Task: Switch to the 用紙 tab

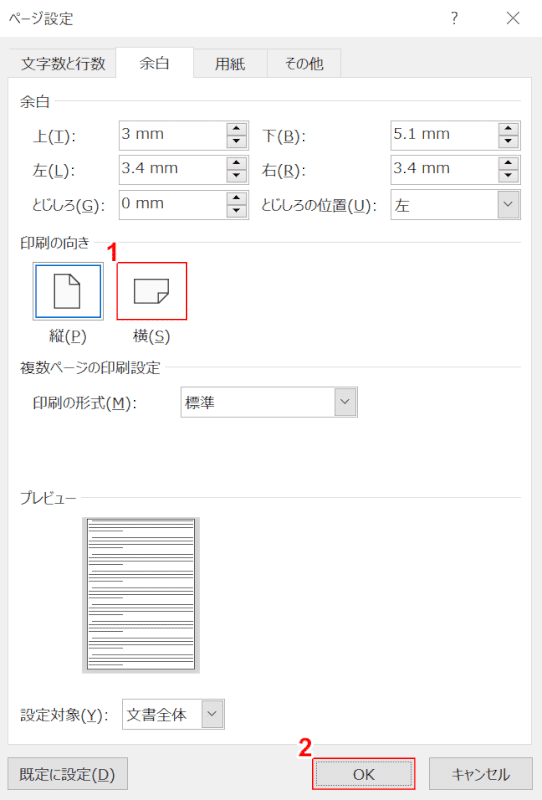Action: pyautogui.click(x=230, y=64)
